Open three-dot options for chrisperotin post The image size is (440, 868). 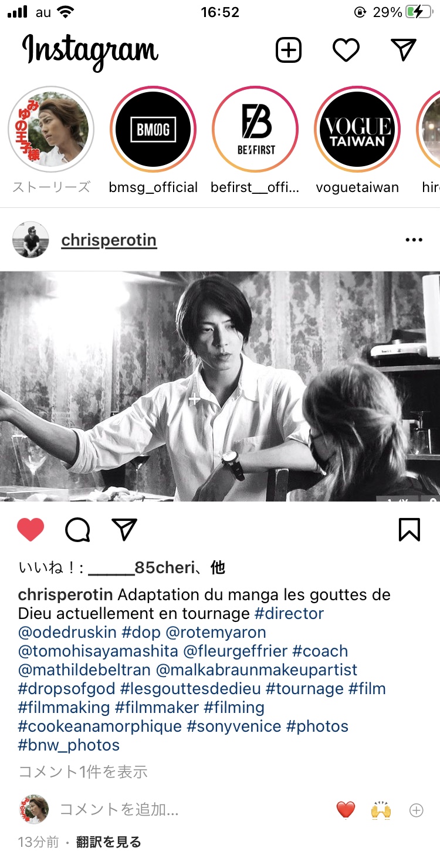[x=414, y=240]
